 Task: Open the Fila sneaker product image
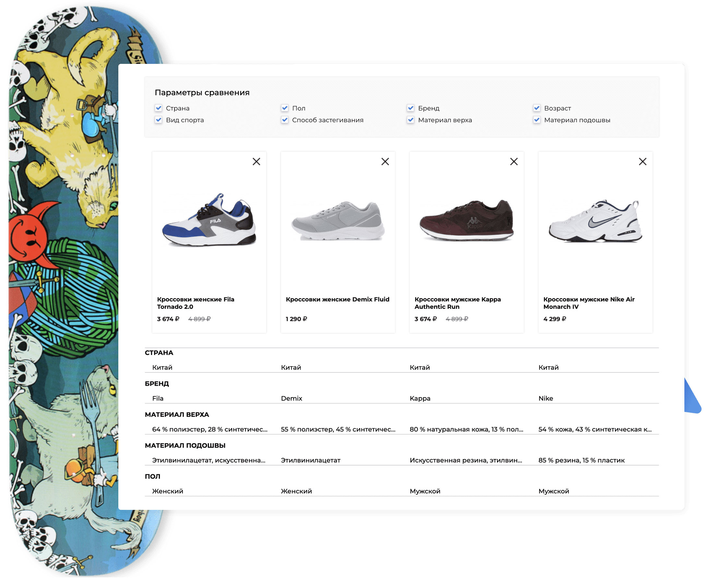point(209,220)
